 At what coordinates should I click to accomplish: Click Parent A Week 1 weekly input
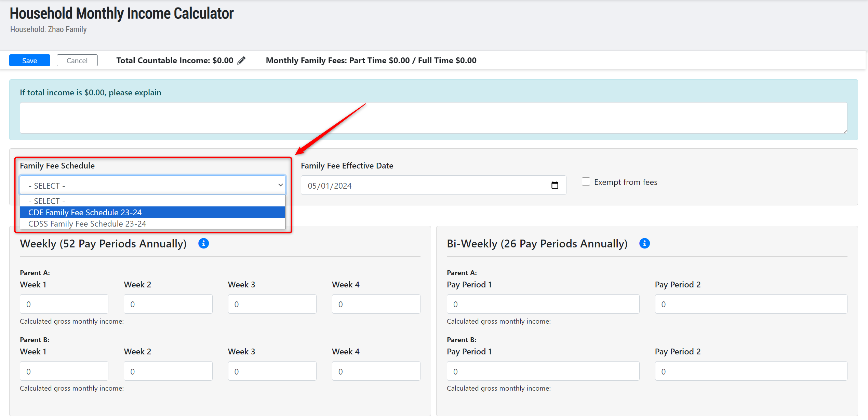(x=64, y=304)
